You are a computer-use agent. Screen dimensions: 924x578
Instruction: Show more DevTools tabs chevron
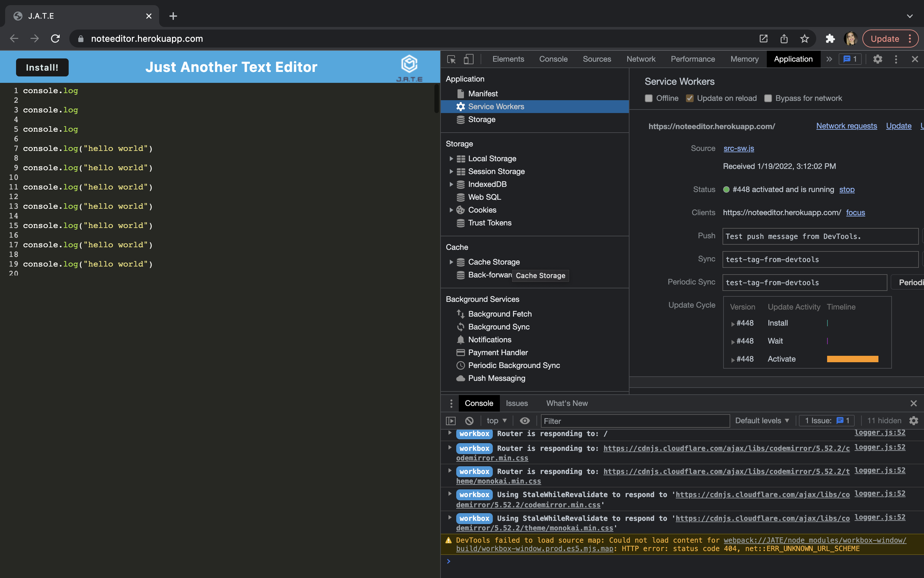tap(829, 59)
